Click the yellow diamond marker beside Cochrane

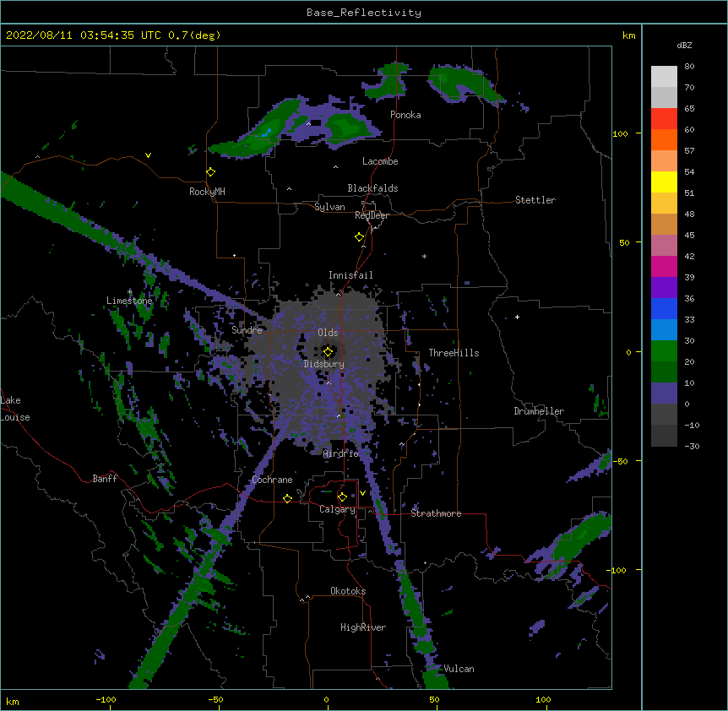pos(287,498)
